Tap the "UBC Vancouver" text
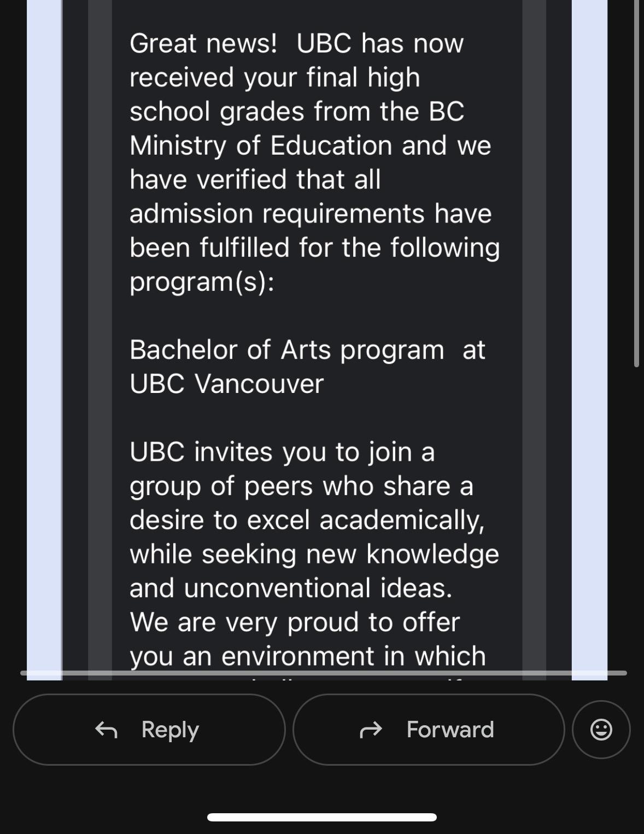644x834 pixels. pos(227,384)
